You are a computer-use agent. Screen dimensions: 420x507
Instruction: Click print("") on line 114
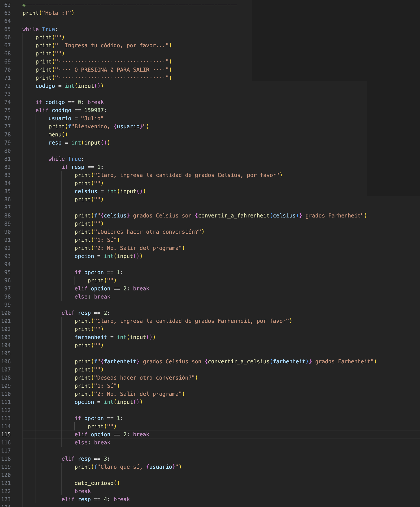pos(102,426)
